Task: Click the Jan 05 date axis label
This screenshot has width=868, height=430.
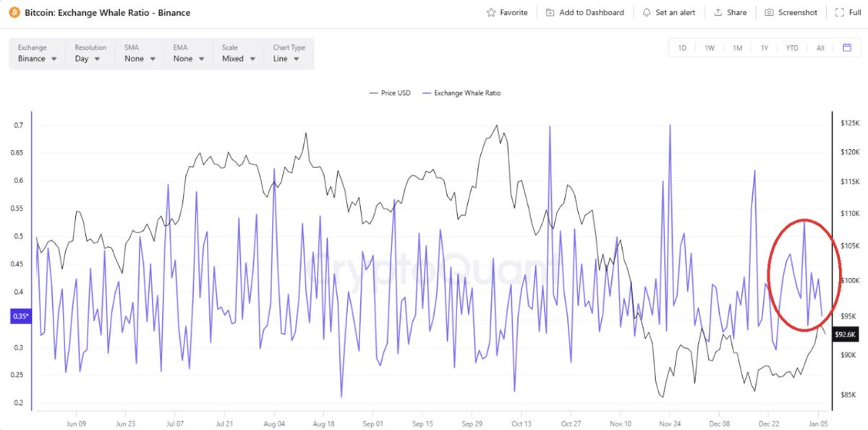Action: tap(818, 423)
